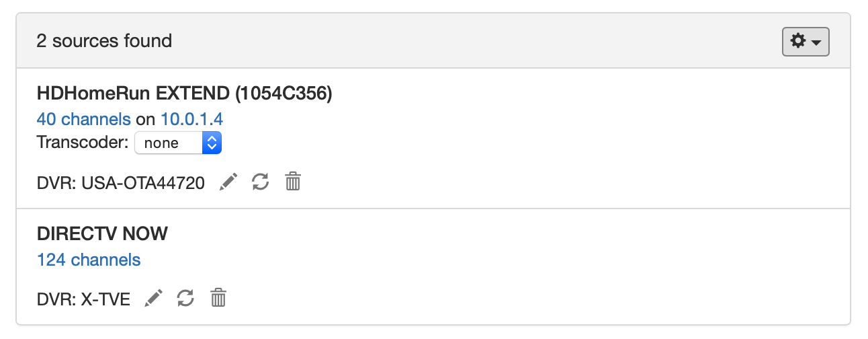This screenshot has height=339, width=868.
Task: Open the 40 channels link
Action: click(x=84, y=119)
